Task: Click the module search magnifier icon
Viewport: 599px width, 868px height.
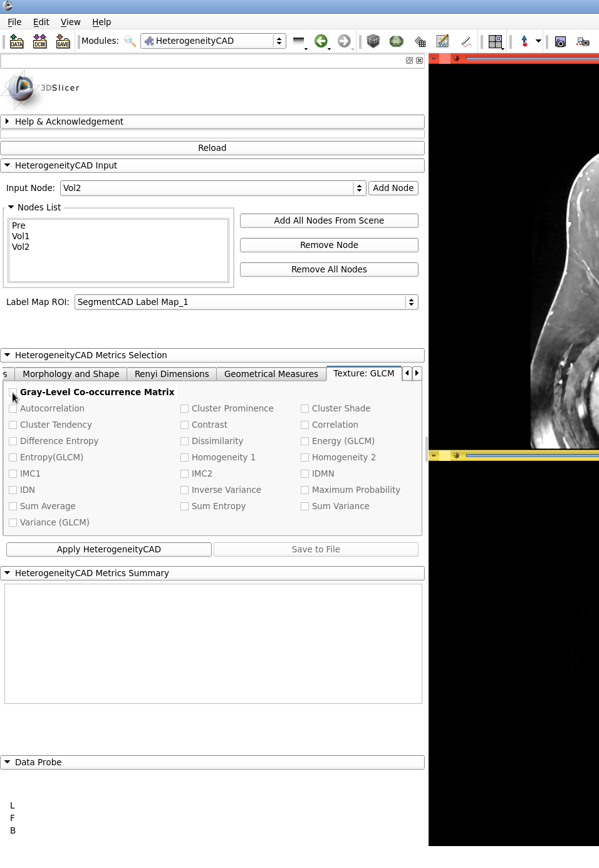Action: [130, 41]
